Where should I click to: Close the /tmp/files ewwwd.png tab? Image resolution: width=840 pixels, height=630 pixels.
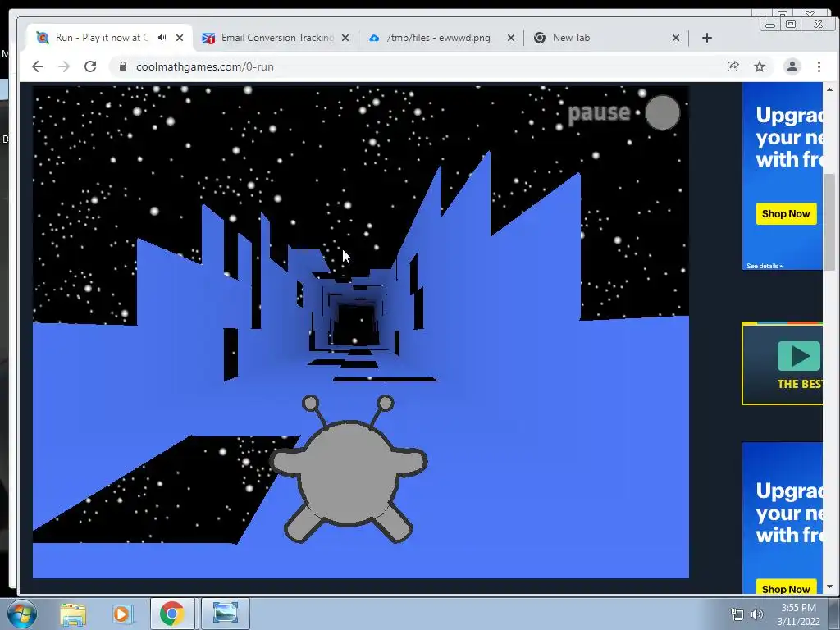(x=511, y=38)
